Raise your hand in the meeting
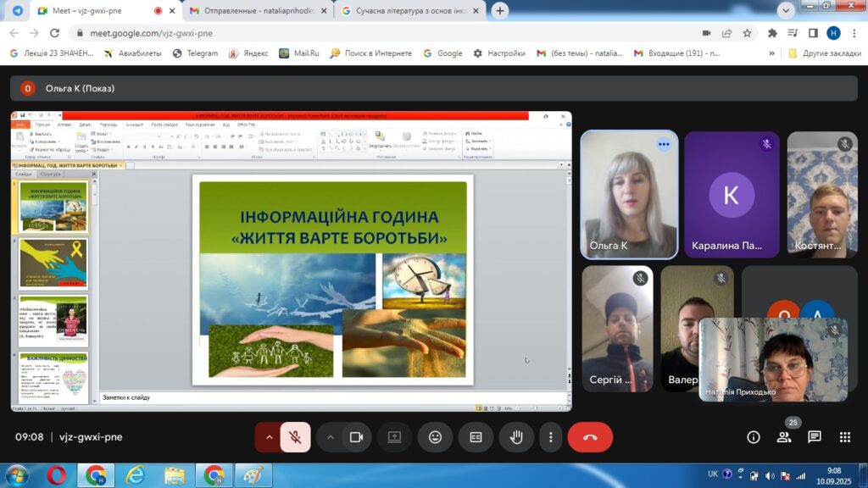Image resolution: width=868 pixels, height=488 pixels. pos(515,437)
